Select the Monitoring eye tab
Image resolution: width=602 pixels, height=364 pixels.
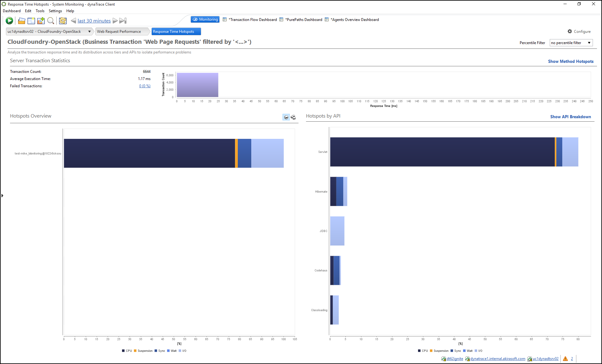205,19
